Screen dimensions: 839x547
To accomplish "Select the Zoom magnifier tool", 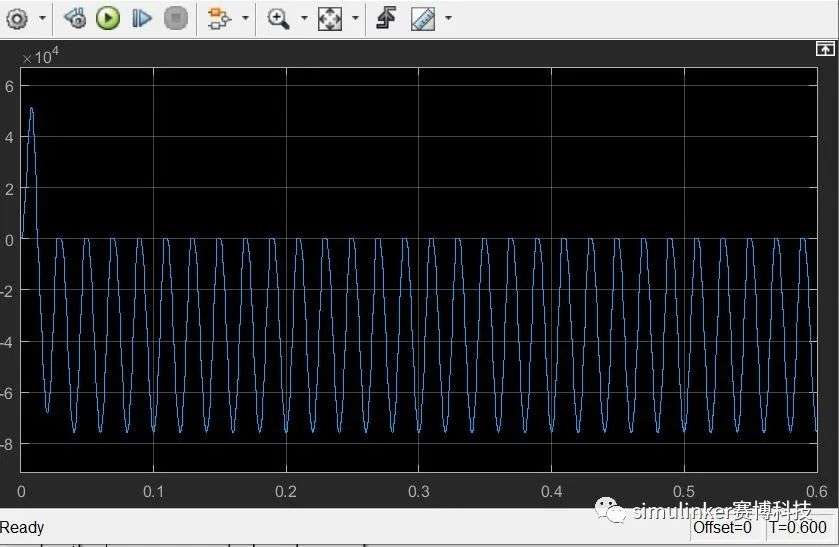I will [278, 19].
